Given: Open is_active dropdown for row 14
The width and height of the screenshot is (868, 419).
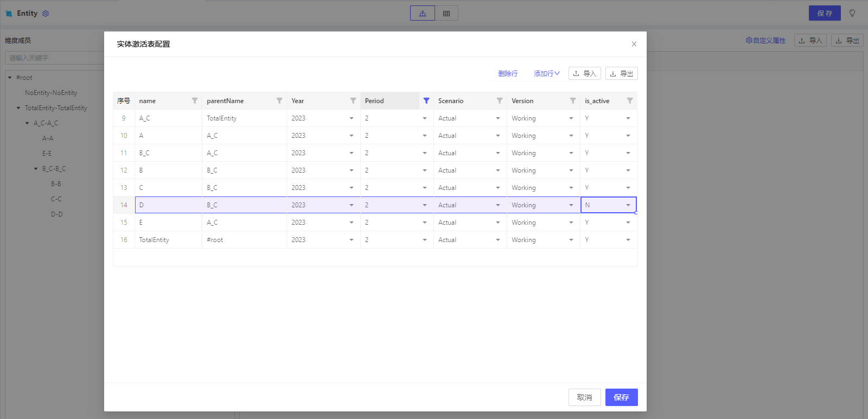Looking at the screenshot, I should [628, 205].
